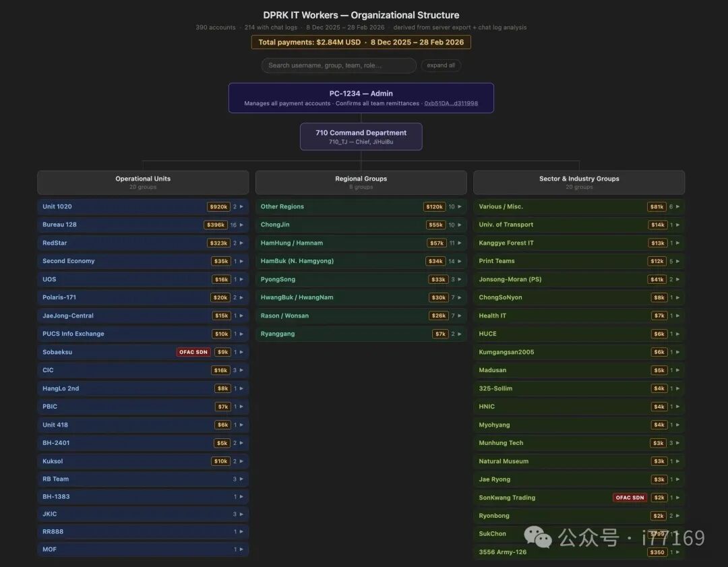Click the Total payments: $2.84M USD banner
Viewport: 728px width, 567px height.
pos(361,42)
